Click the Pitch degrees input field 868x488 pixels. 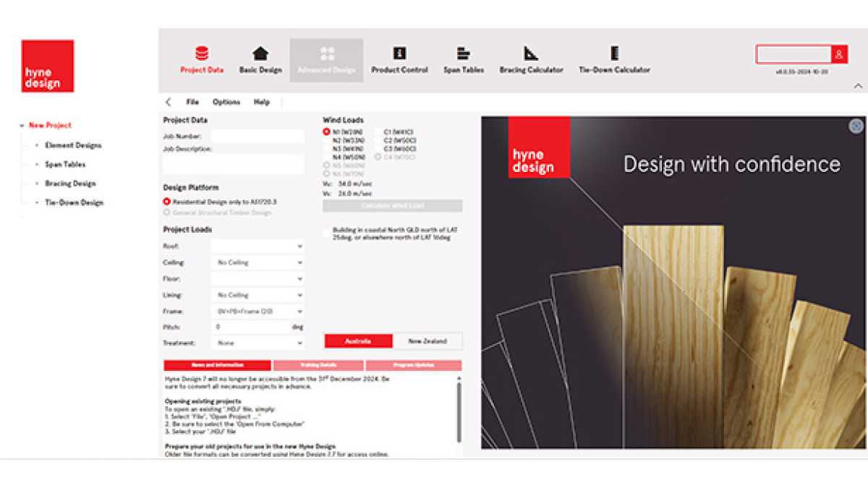pos(250,327)
